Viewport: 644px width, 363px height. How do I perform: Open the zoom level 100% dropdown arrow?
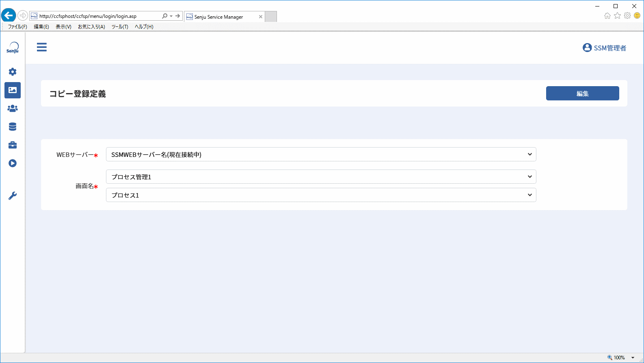633,358
